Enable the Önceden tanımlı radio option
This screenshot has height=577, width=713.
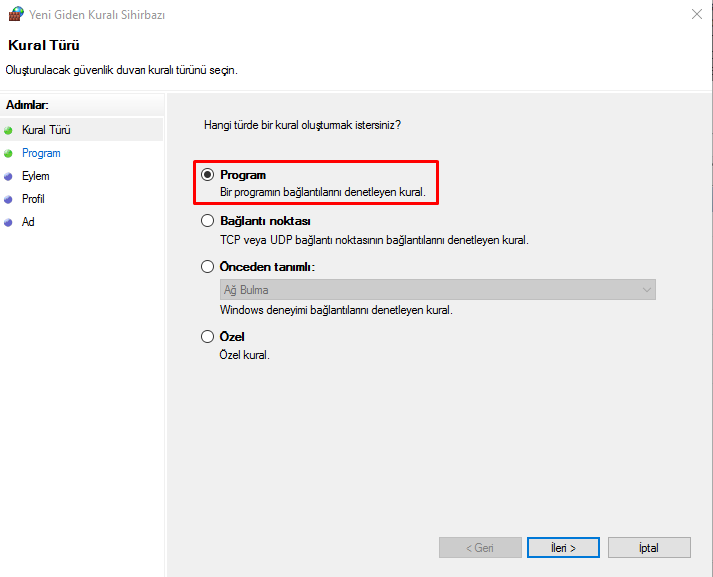coord(208,267)
